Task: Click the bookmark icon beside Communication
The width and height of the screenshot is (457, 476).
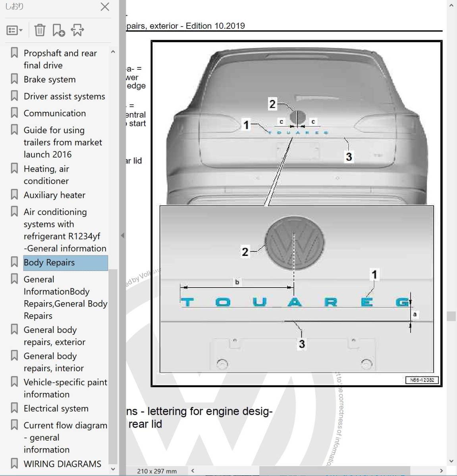Action: (14, 113)
